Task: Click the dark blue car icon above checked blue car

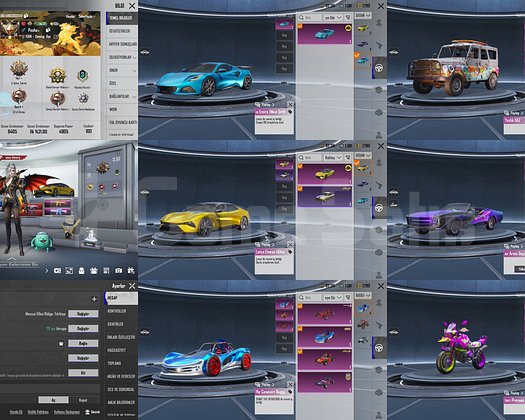Action: click(x=363, y=44)
